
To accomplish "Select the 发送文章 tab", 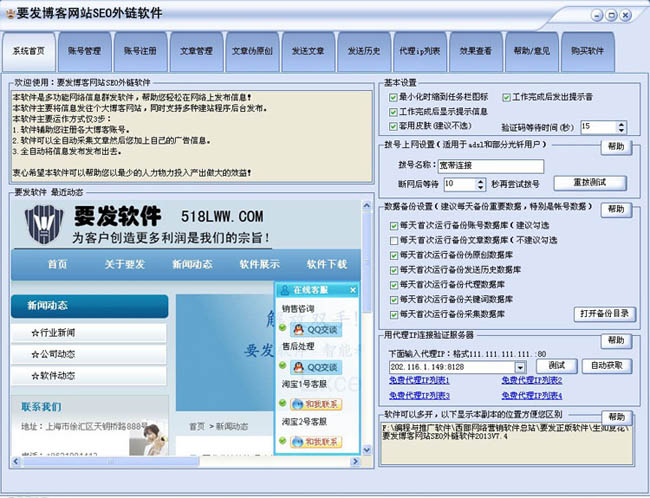I will pyautogui.click(x=308, y=51).
